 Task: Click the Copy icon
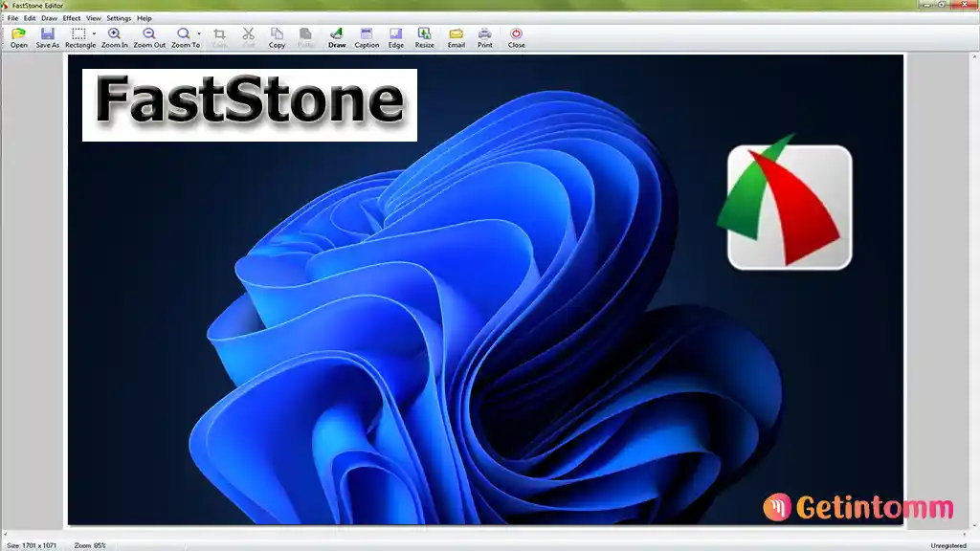(277, 33)
